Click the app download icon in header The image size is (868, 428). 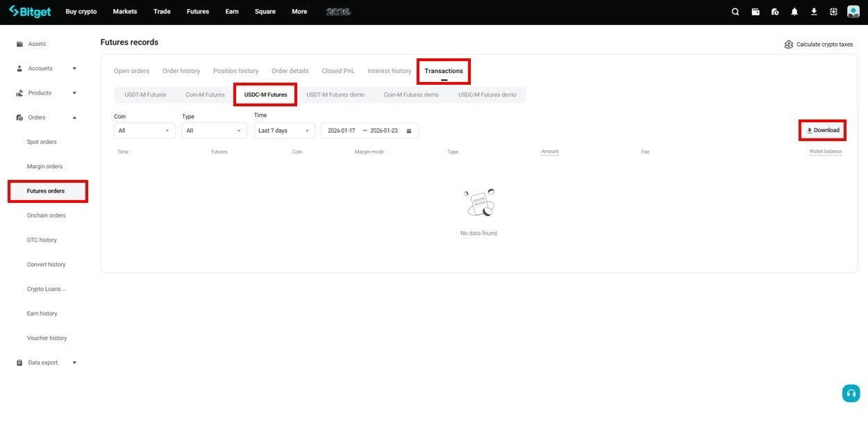(x=814, y=12)
